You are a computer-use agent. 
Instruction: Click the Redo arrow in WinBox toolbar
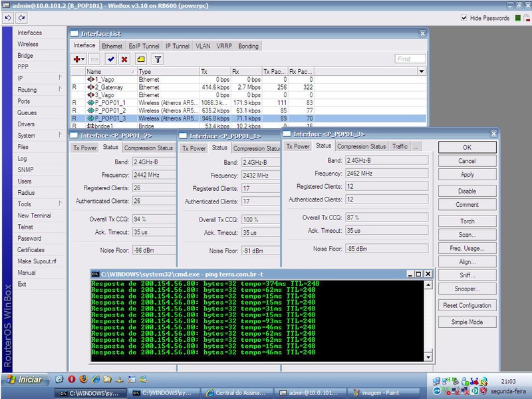pos(21,18)
